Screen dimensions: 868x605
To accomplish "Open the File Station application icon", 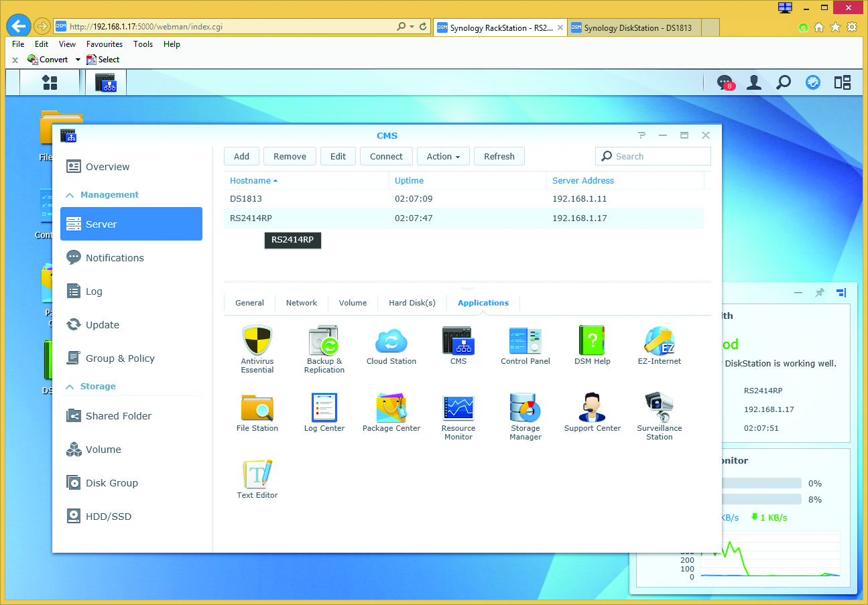I will click(x=257, y=407).
